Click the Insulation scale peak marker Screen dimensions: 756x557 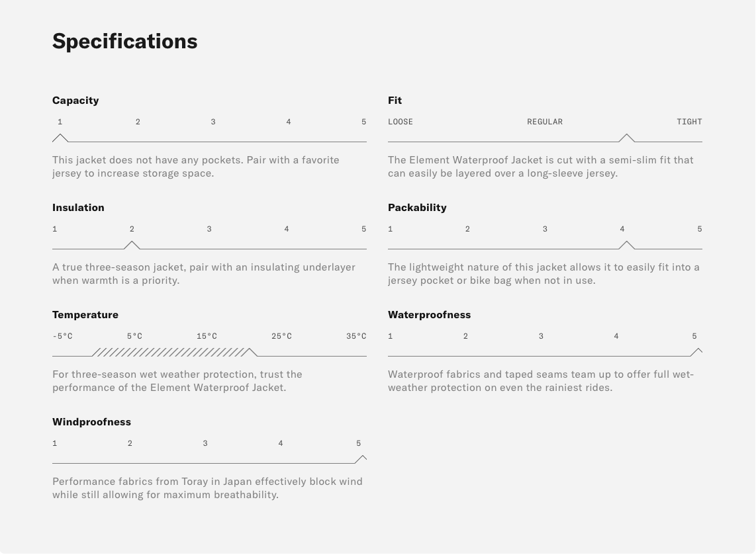coord(132,245)
